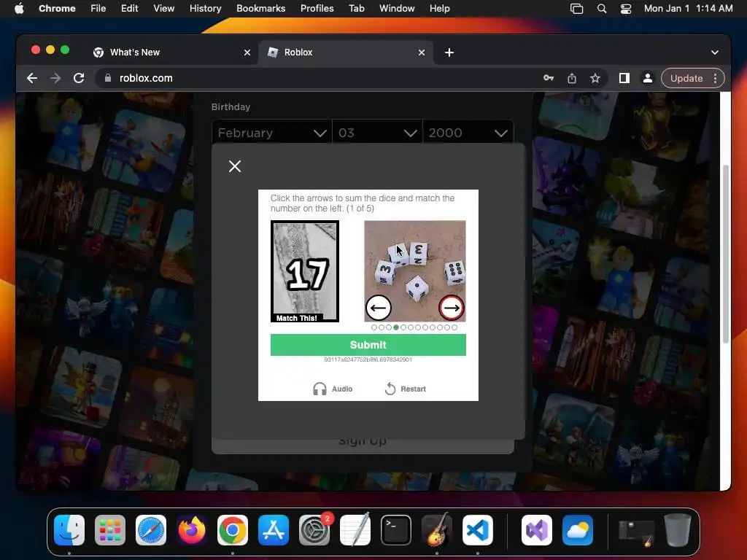Reload the roblox.com page

[x=79, y=78]
